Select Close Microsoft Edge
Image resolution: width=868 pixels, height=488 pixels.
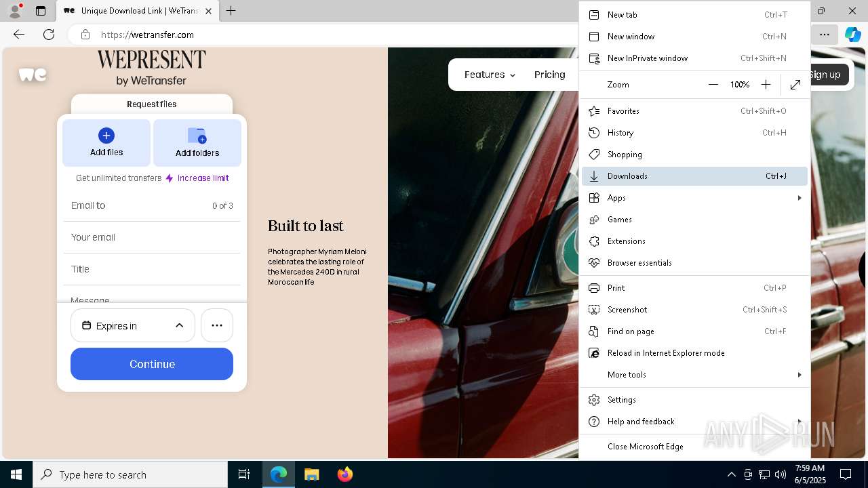[694, 447]
